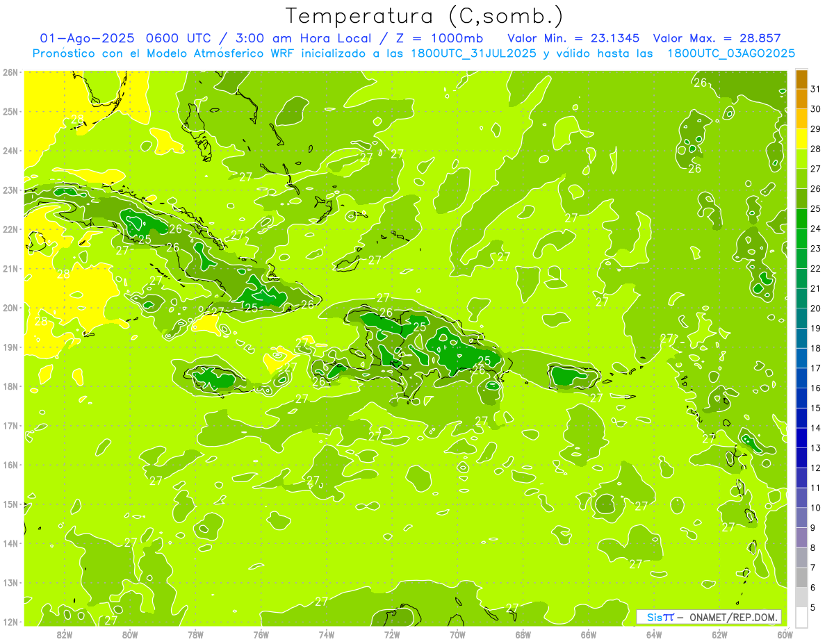Click the "29" value on the color scale
Image resolution: width=834 pixels, height=644 pixels.
pyautogui.click(x=815, y=129)
